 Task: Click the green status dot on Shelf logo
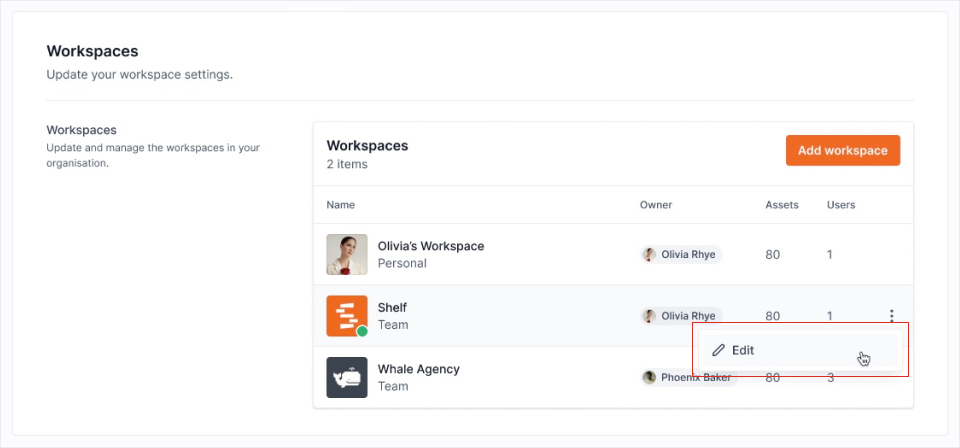(362, 331)
